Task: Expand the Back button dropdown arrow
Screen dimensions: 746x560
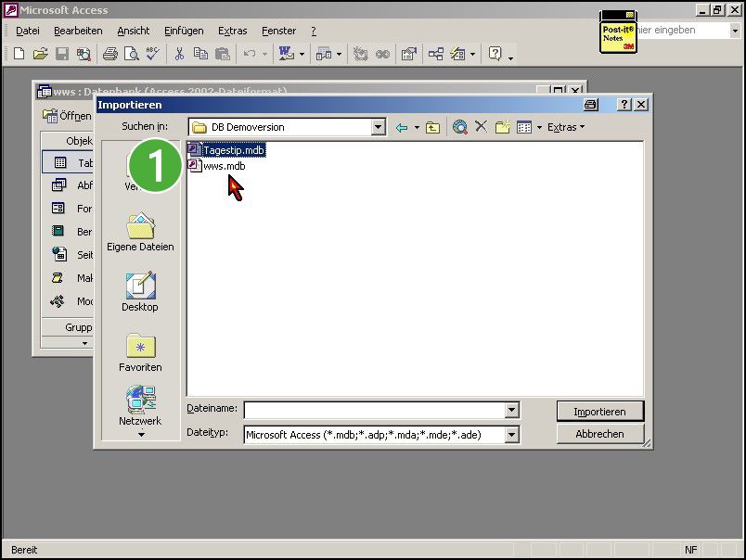Action: point(417,127)
